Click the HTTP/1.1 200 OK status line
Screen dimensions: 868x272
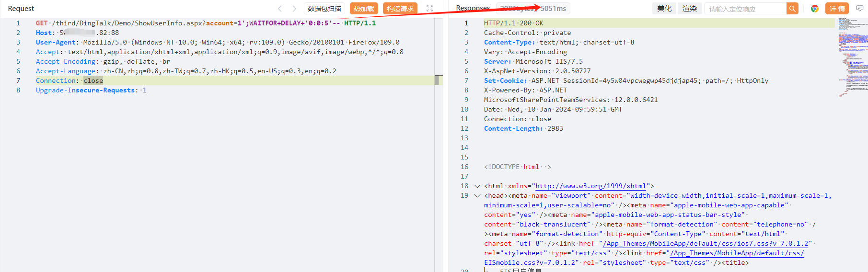point(514,23)
